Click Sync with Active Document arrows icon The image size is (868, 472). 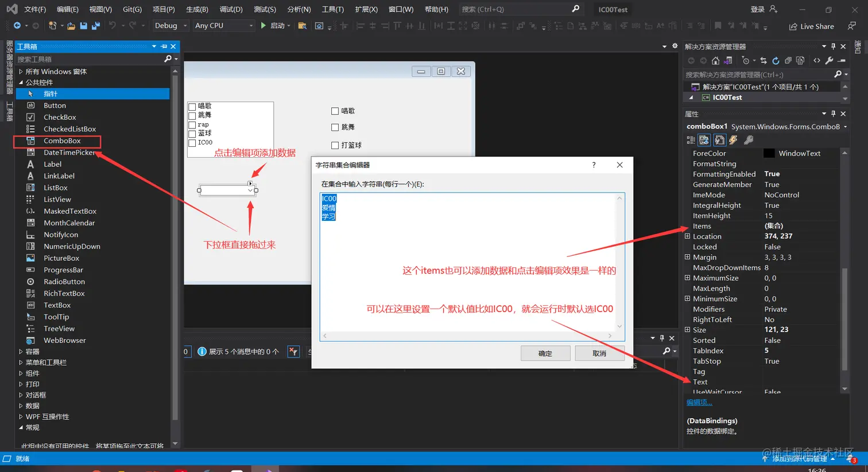[x=764, y=60]
